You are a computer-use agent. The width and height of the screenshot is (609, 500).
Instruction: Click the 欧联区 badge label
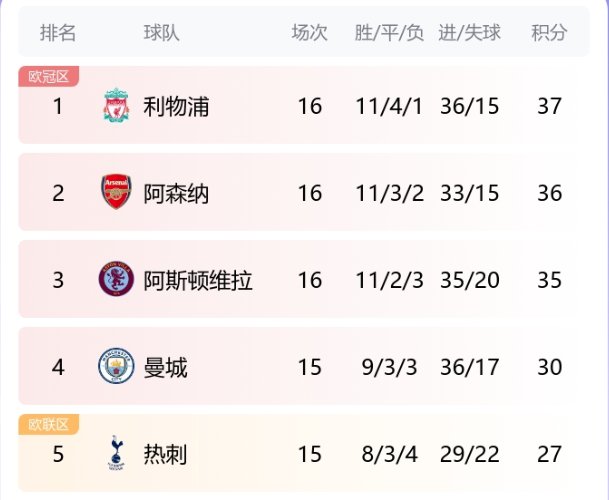[48, 424]
